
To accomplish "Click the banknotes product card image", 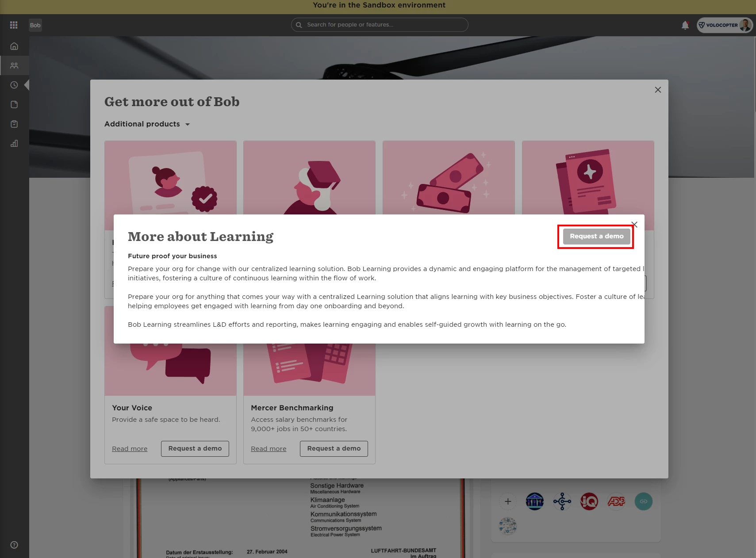I will [x=449, y=178].
